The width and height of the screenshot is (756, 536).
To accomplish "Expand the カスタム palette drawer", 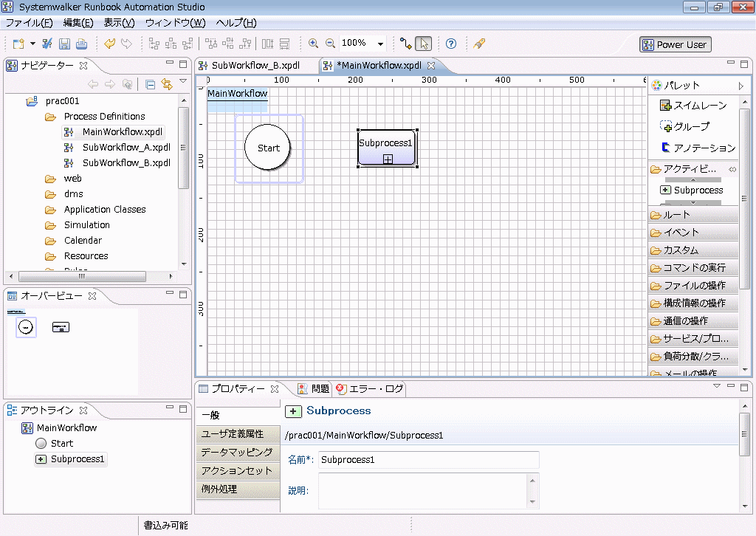I will click(693, 250).
